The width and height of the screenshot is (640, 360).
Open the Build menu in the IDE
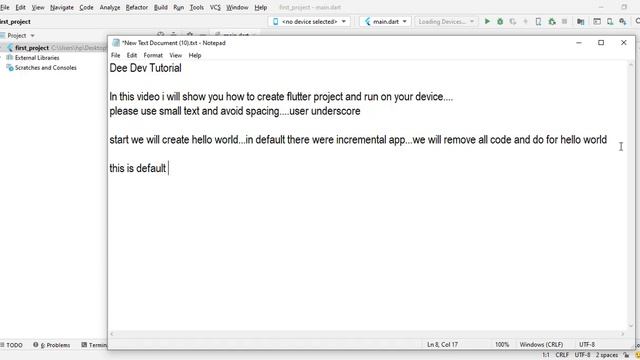pos(161,7)
